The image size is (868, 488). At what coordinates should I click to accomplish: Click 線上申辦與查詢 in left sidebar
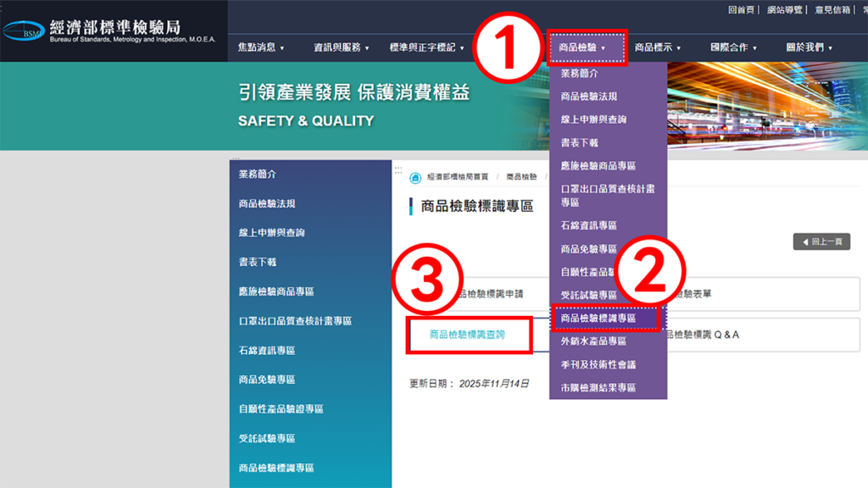click(x=271, y=232)
